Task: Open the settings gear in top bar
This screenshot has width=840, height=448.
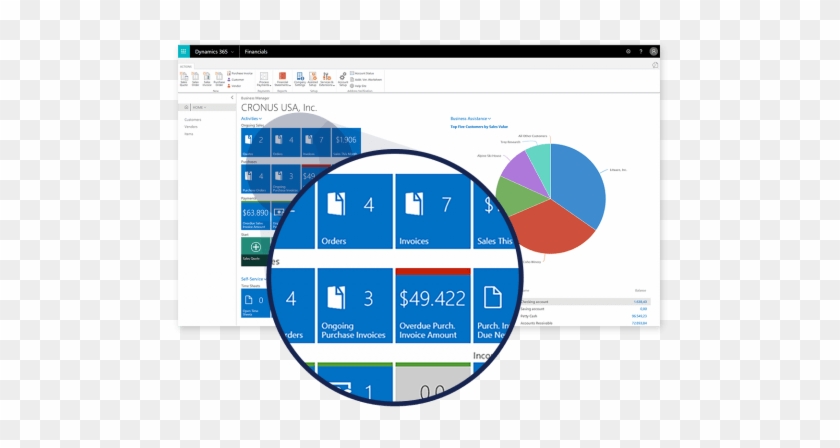Action: (x=628, y=51)
